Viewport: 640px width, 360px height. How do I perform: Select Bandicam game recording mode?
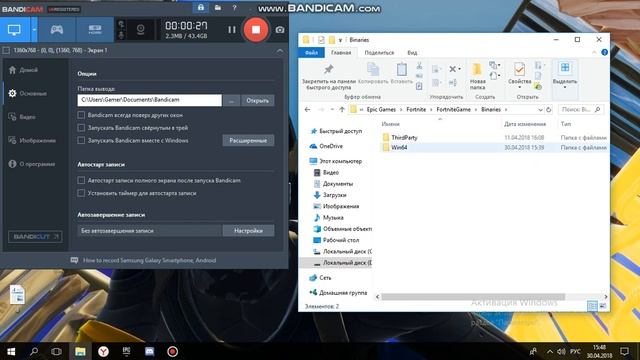pos(56,29)
